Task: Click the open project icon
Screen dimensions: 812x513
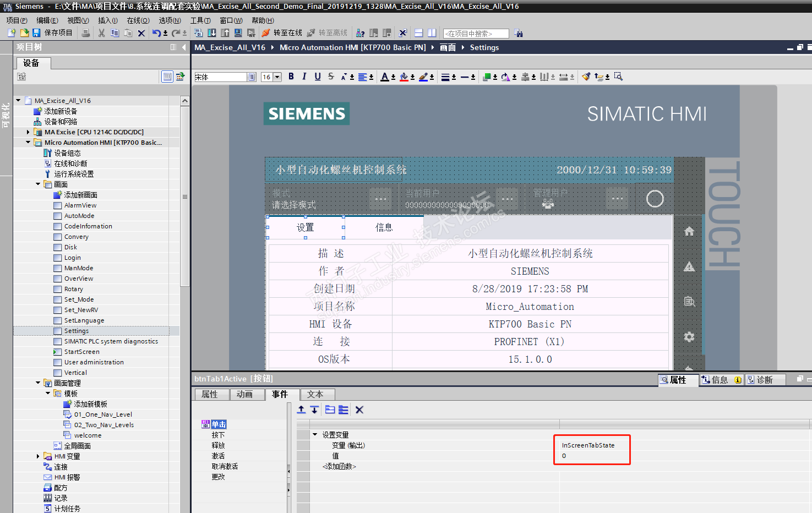Action: click(24, 33)
